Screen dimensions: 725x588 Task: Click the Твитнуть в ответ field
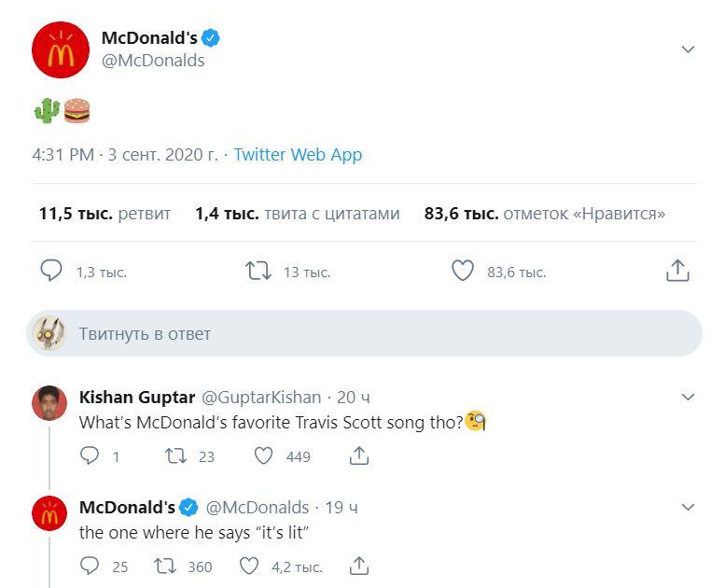(373, 333)
